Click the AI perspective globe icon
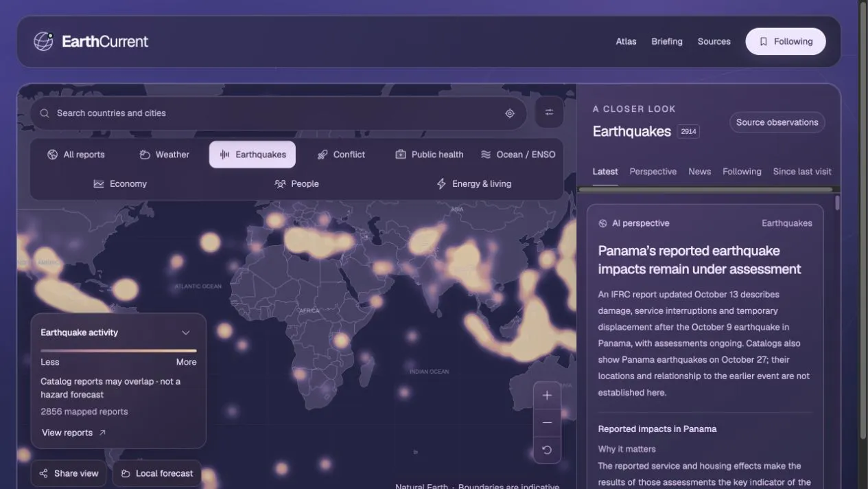Viewport: 868px width, 489px height. (x=602, y=223)
